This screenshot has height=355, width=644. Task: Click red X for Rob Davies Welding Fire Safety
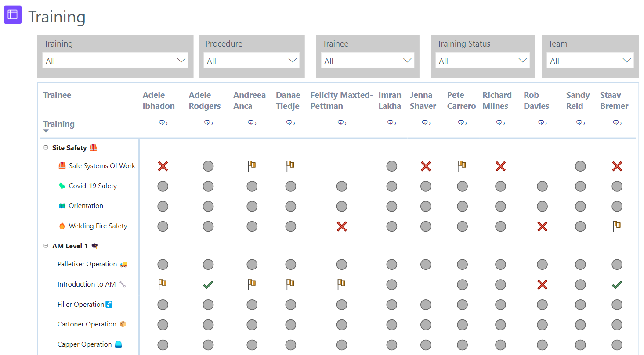point(542,226)
